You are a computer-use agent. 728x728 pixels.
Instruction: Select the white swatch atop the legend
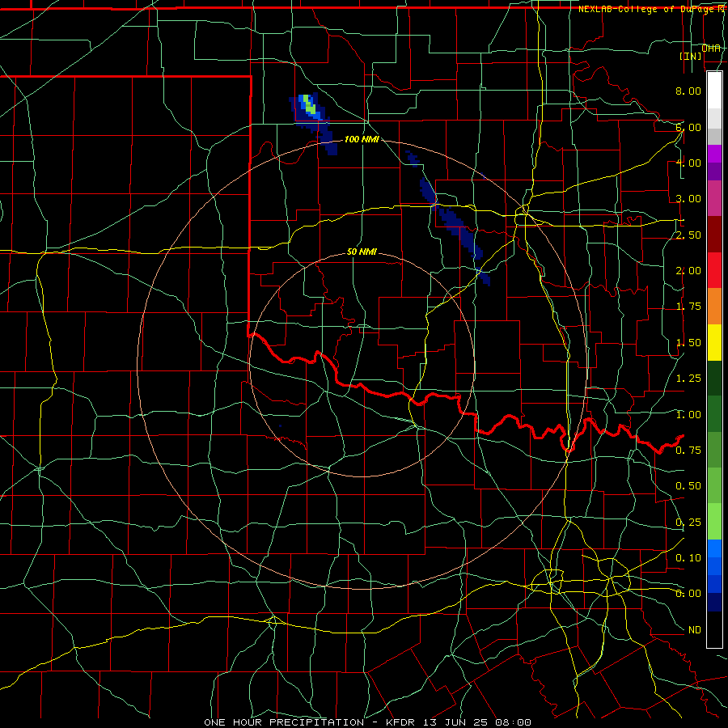click(x=714, y=90)
